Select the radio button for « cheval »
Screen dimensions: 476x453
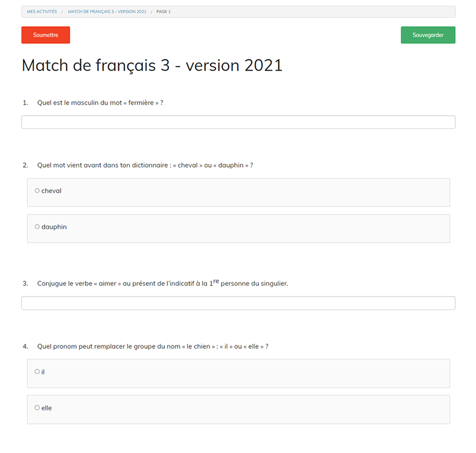[37, 191]
